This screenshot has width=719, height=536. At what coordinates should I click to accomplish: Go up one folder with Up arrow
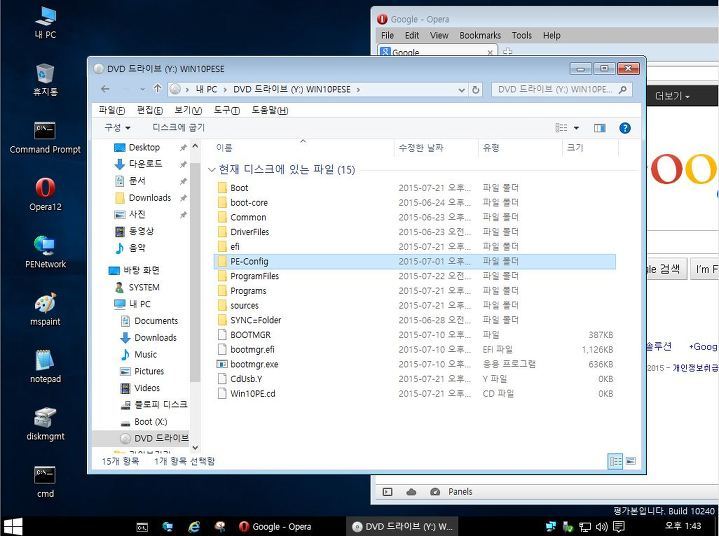pos(157,88)
